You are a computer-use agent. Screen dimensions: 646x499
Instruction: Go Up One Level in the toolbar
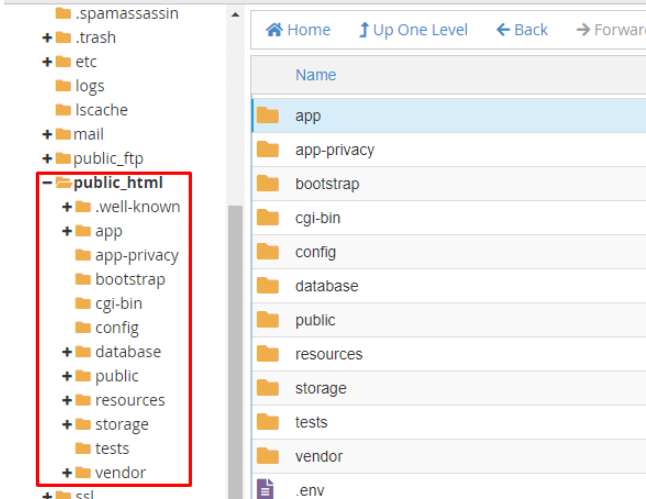[x=413, y=30]
